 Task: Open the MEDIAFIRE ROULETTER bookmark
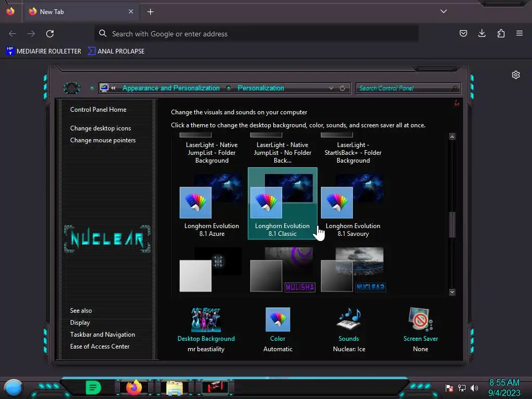44,51
